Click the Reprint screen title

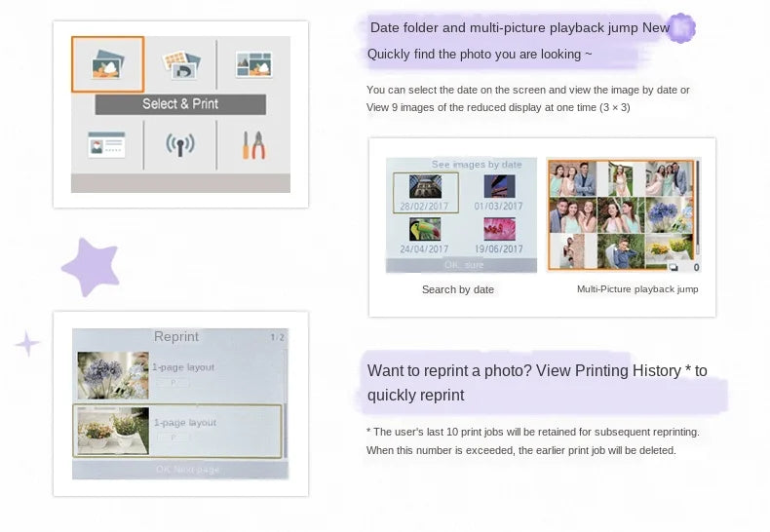tap(175, 337)
